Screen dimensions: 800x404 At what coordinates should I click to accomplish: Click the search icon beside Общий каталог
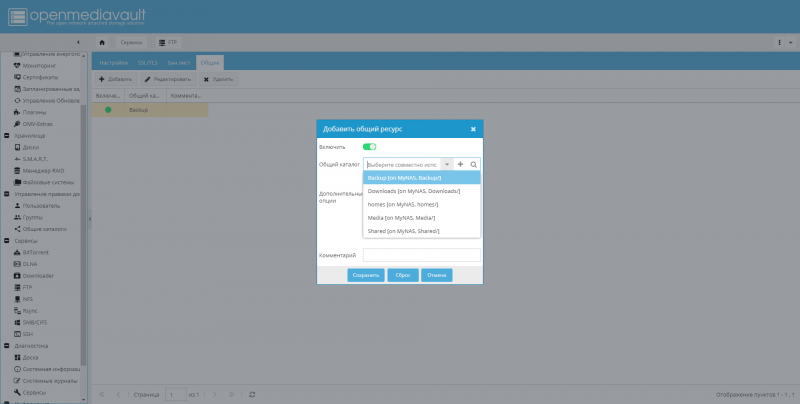point(473,164)
